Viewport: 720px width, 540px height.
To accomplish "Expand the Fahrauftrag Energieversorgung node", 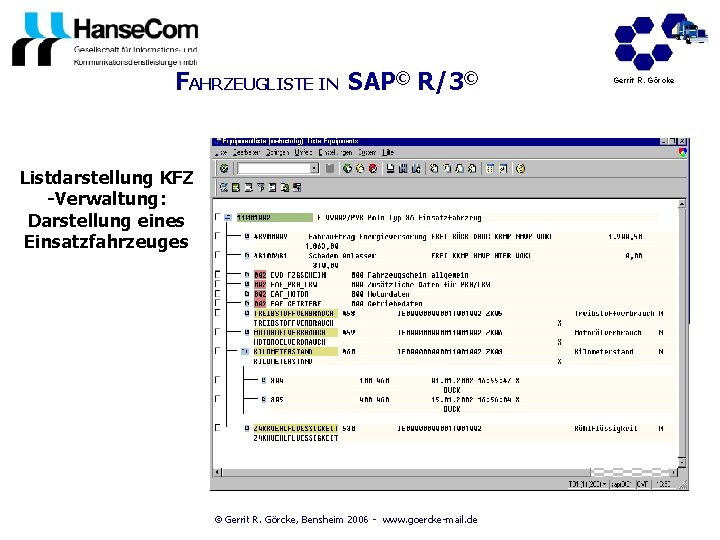I will point(247,236).
